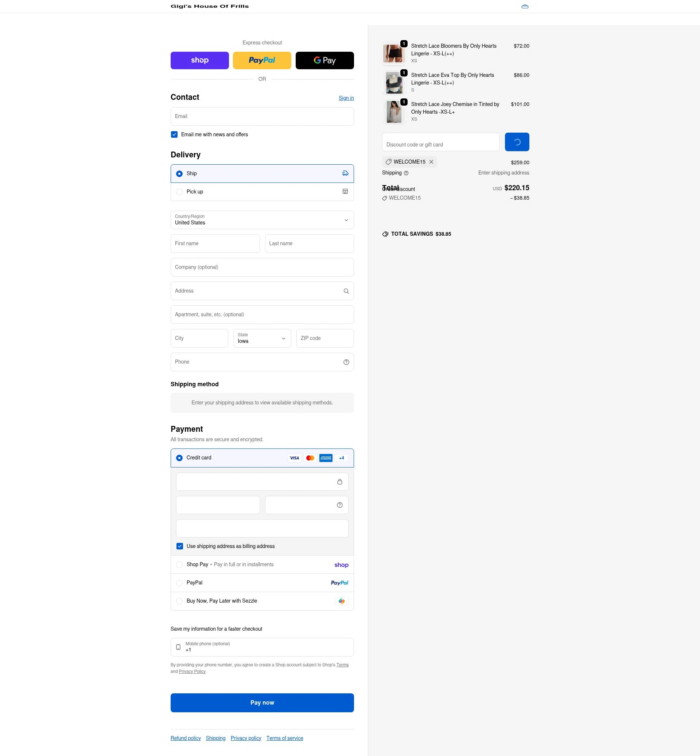Click the security code help icon

[x=339, y=505]
